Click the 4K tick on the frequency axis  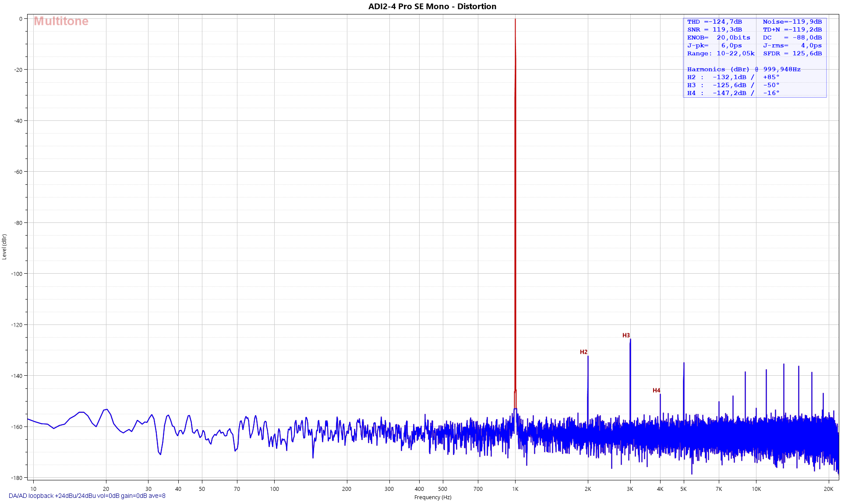click(660, 489)
